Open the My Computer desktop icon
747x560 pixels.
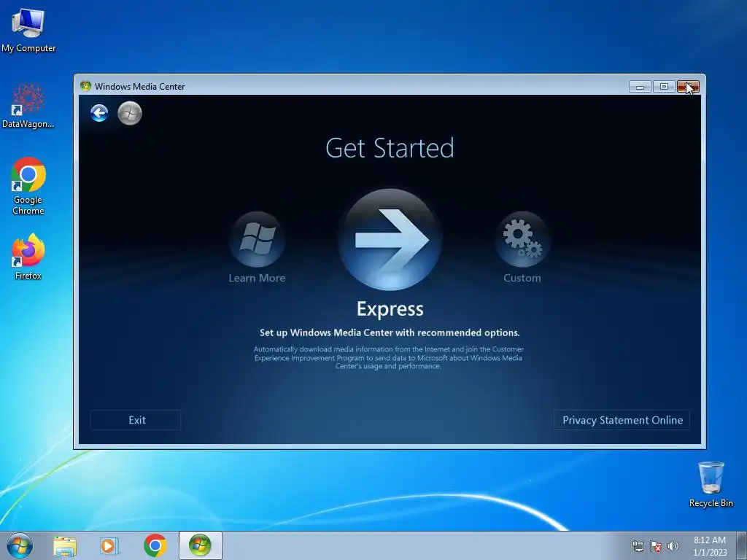pyautogui.click(x=28, y=31)
